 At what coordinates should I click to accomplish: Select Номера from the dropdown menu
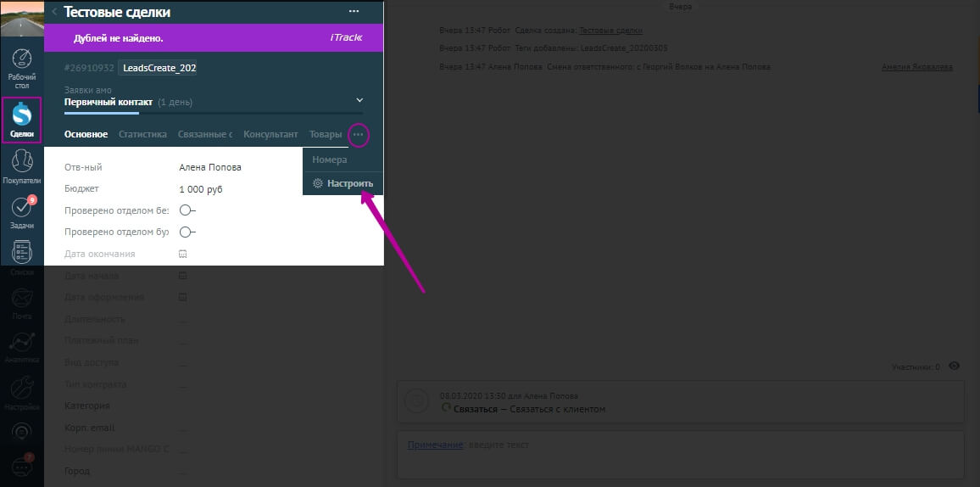point(330,160)
